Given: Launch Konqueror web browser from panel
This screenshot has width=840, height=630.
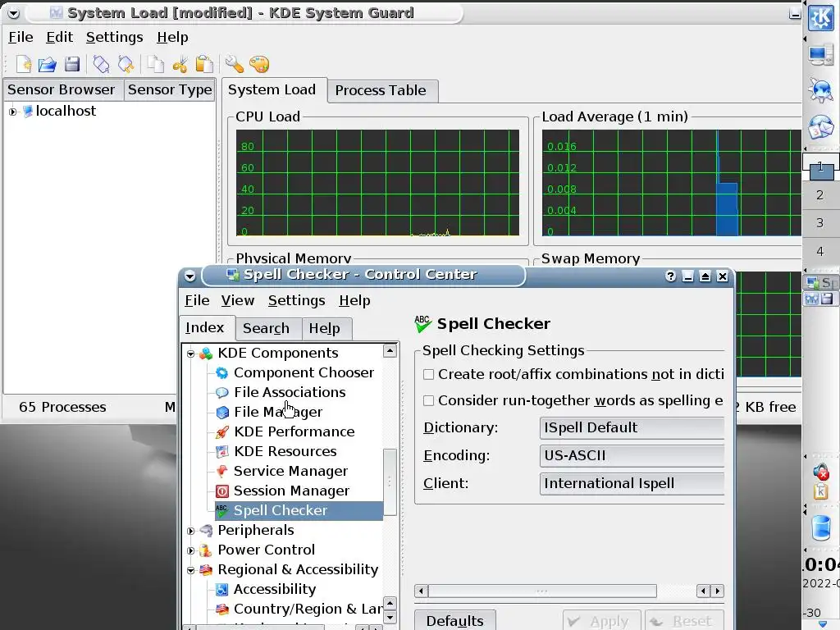Looking at the screenshot, I should 820,90.
